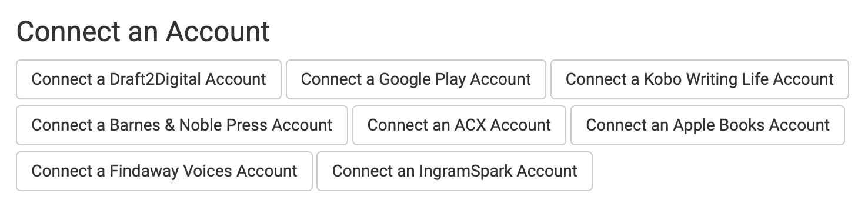Open Connect a Barnes & Noble Press Account

point(182,125)
